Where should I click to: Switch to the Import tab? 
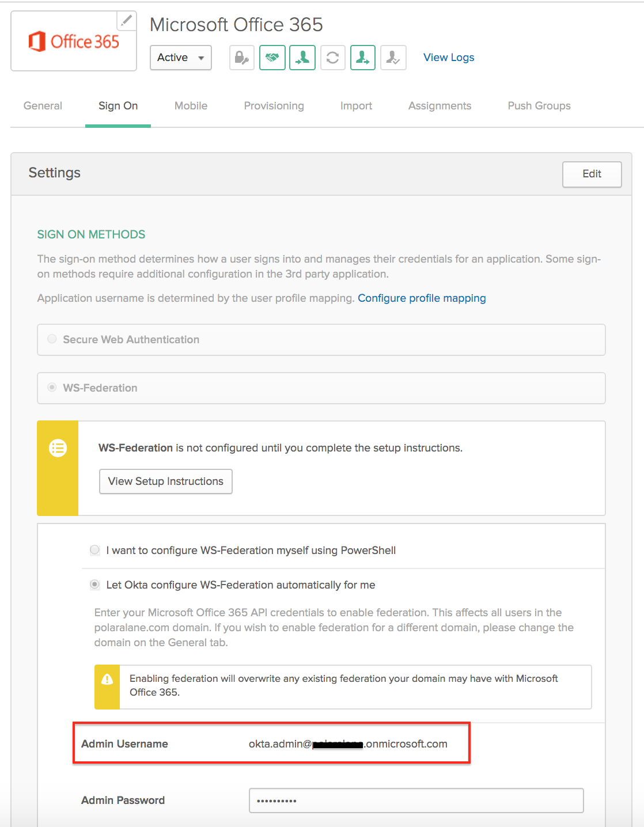356,106
